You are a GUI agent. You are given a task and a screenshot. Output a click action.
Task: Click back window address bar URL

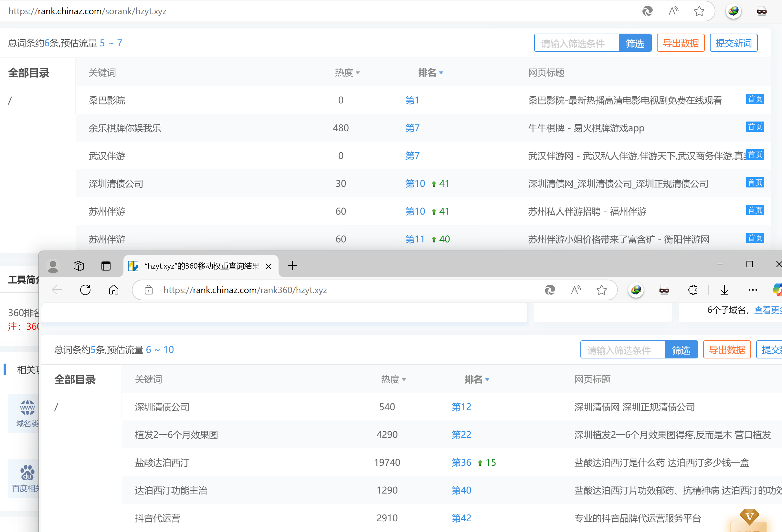tap(88, 11)
